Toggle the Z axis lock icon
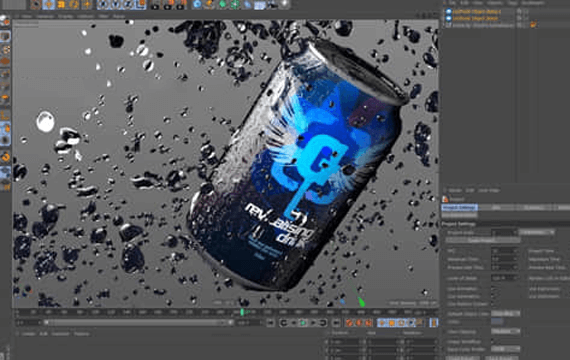 click(x=128, y=4)
